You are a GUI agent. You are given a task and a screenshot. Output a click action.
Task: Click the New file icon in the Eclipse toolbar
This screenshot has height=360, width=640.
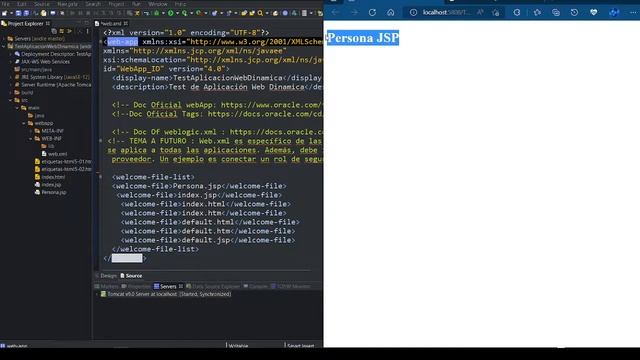coord(4,13)
